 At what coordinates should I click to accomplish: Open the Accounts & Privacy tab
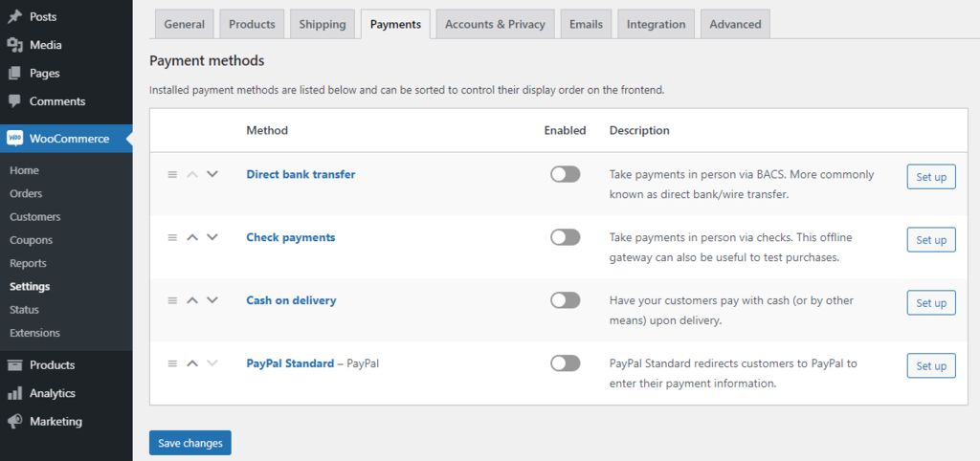tap(495, 24)
